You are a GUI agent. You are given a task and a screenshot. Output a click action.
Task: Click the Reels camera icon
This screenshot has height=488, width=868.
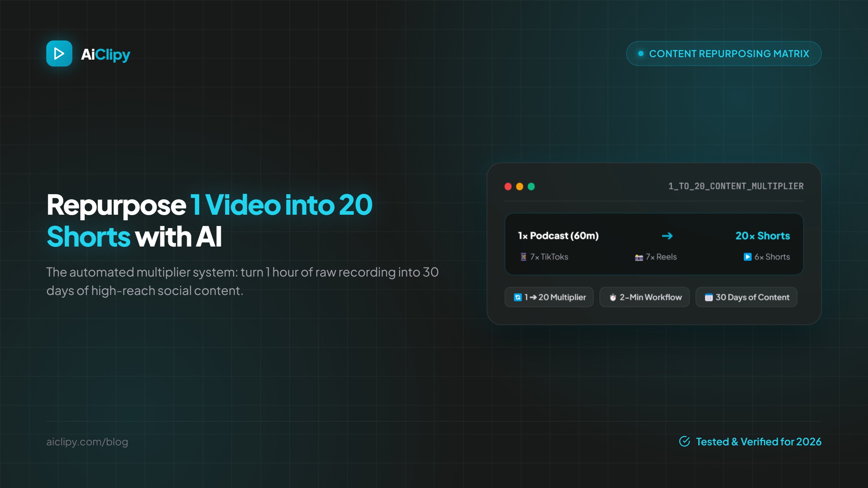pyautogui.click(x=639, y=257)
